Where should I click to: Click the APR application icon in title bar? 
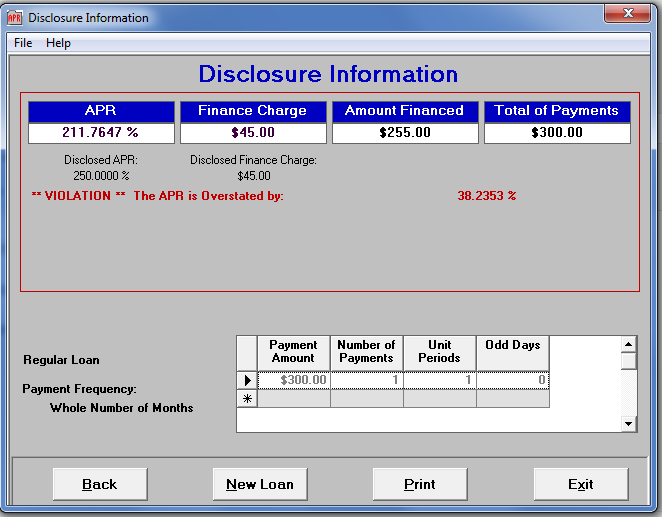15,18
